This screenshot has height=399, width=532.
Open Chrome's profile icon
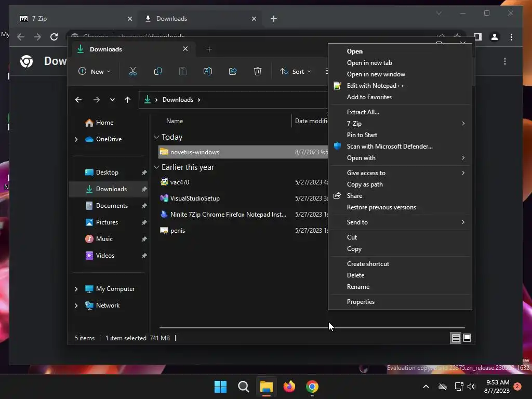coord(495,37)
